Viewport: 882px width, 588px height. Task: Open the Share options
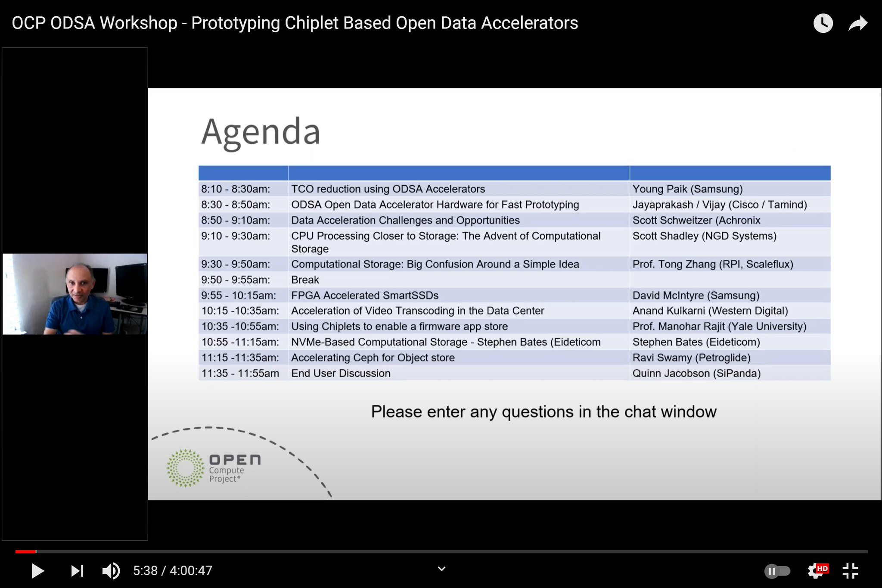[857, 23]
